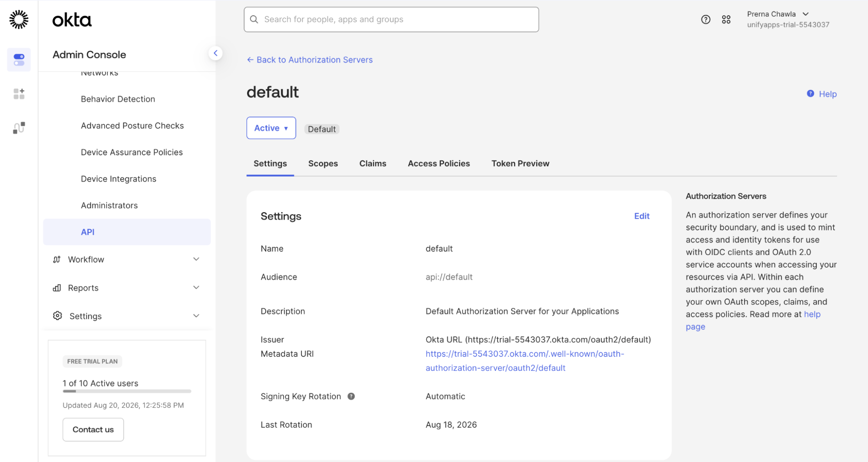This screenshot has height=462, width=868.
Task: Click the settings gear icon in the sidebar
Action: [x=57, y=316]
